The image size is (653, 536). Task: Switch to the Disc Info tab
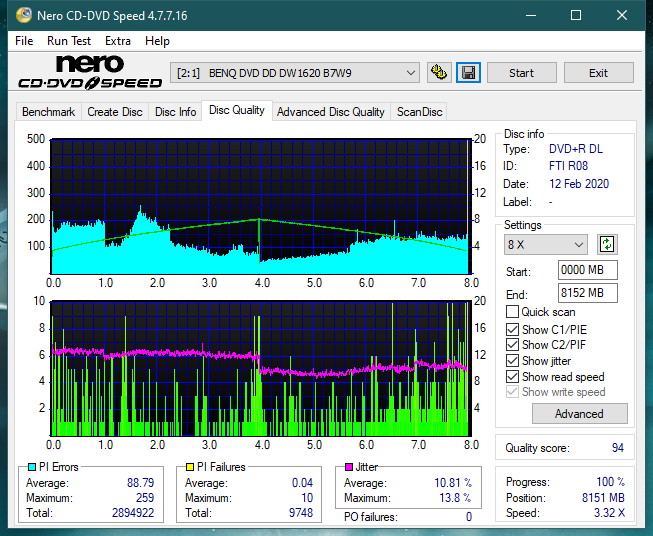pyautogui.click(x=175, y=112)
